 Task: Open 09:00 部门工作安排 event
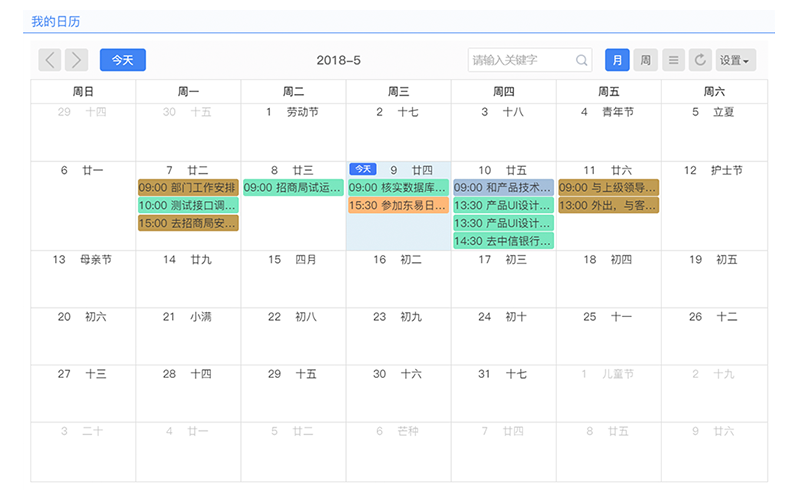pos(189,187)
